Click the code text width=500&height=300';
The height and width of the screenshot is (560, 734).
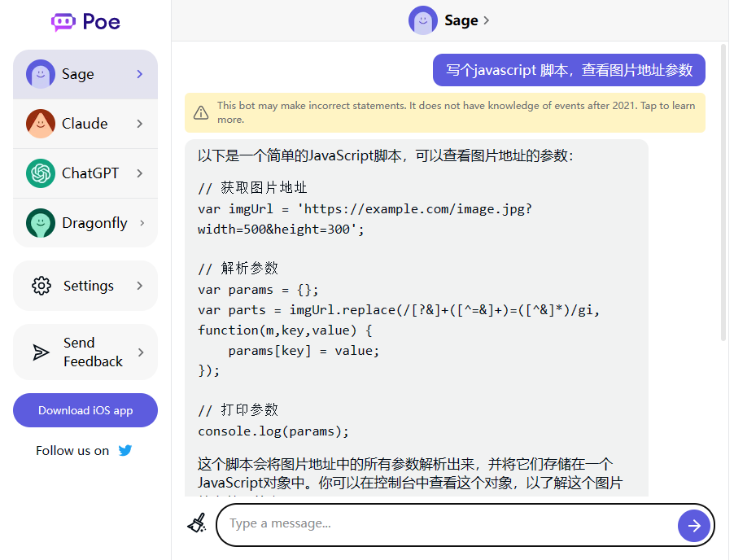click(x=281, y=230)
